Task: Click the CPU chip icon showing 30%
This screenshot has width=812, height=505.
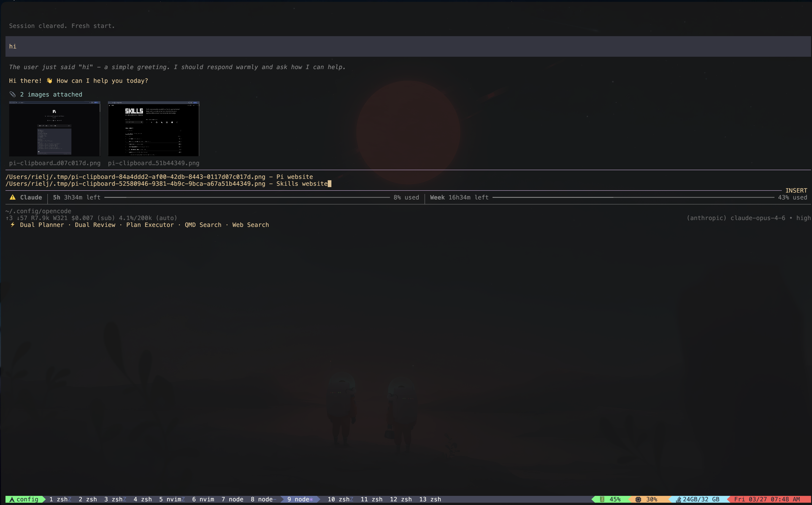Action: [638, 499]
